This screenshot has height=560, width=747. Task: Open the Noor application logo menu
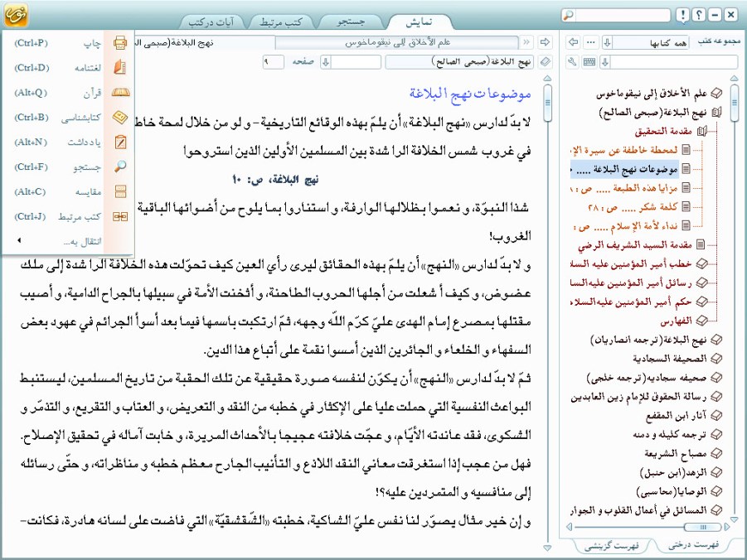tap(16, 15)
